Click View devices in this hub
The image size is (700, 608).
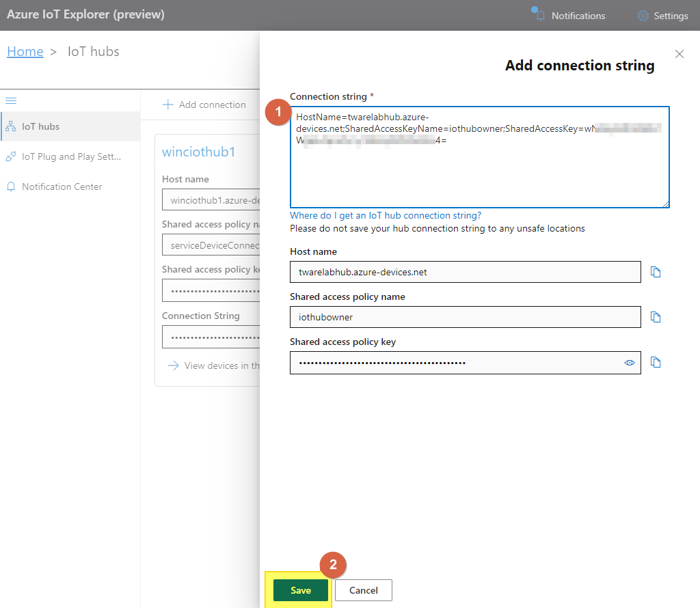(x=213, y=365)
